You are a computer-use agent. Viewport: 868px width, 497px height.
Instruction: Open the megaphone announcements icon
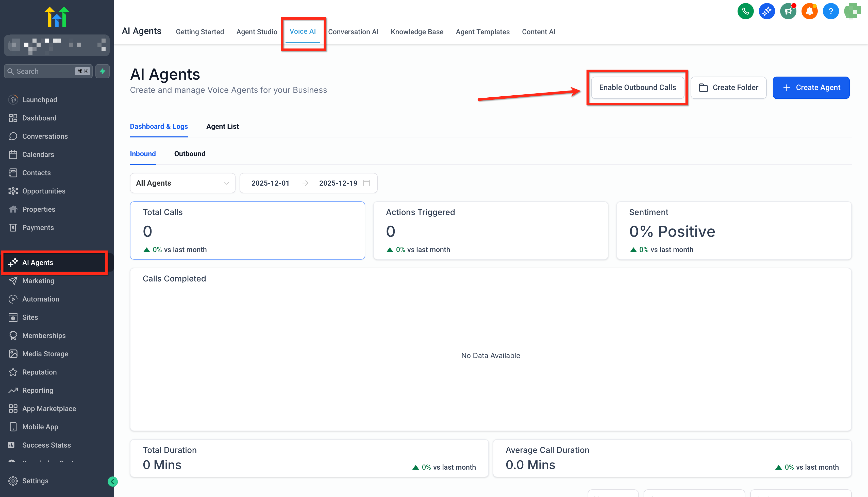[x=788, y=11]
